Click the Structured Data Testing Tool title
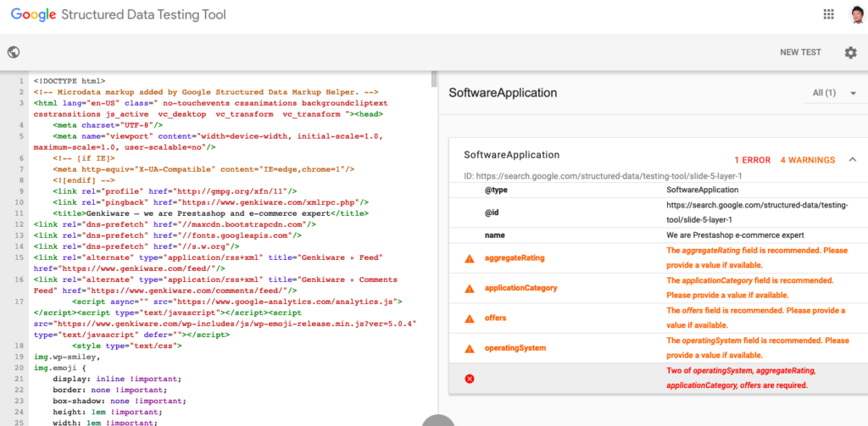This screenshot has height=426, width=868. (x=143, y=15)
